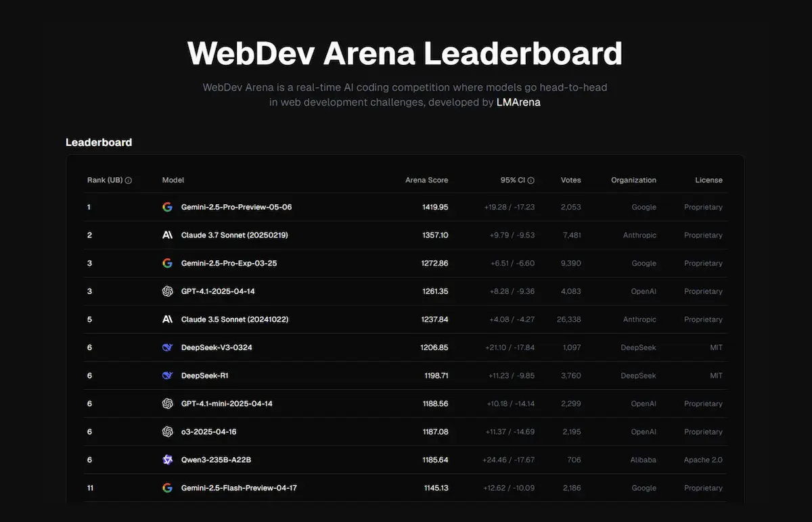Click the Votes column header
The width and height of the screenshot is (812, 522).
571,181
